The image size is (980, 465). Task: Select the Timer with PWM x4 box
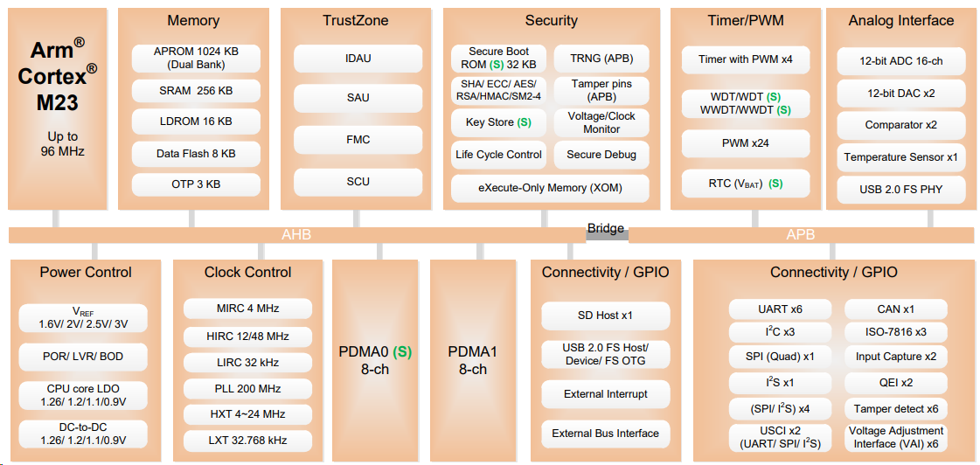(746, 60)
